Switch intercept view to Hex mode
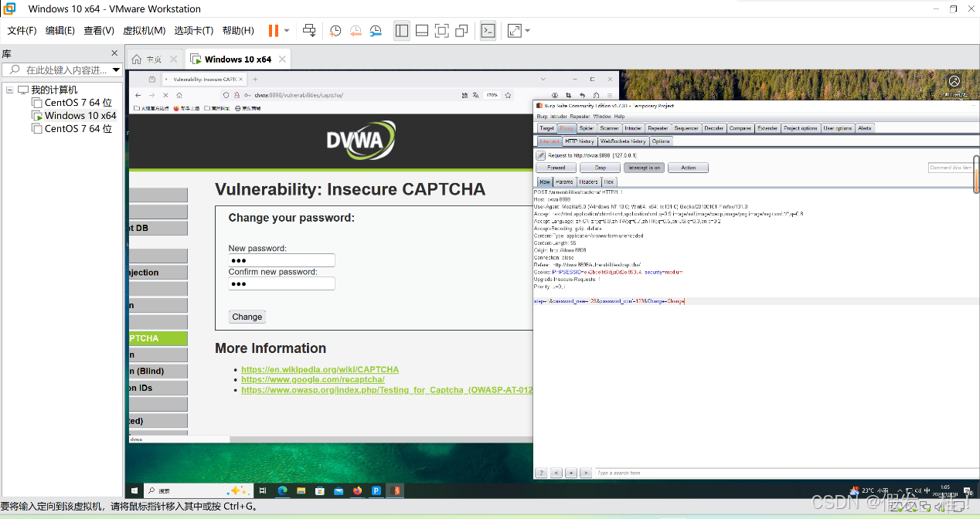The image size is (980, 519). 608,181
